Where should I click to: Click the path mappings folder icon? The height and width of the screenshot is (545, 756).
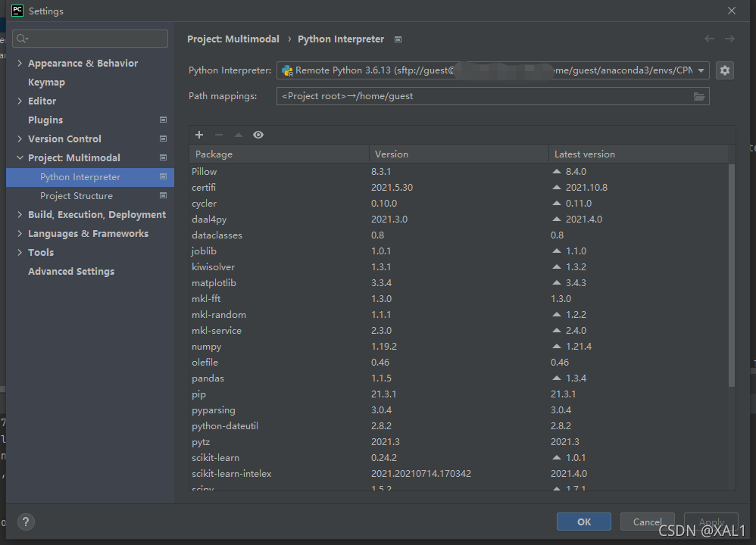(x=698, y=96)
